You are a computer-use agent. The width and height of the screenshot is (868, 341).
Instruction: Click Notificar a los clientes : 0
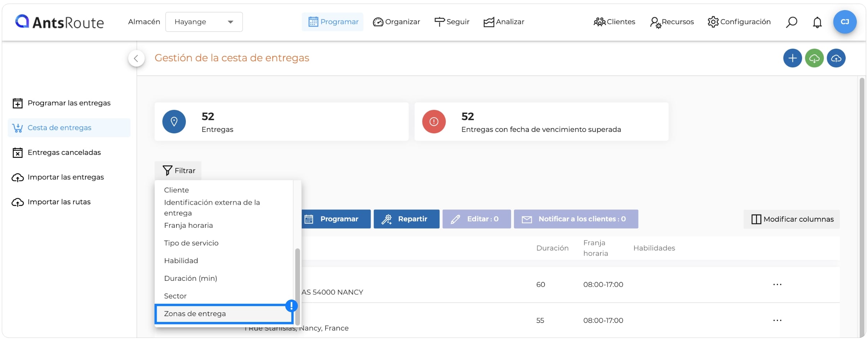[576, 219]
